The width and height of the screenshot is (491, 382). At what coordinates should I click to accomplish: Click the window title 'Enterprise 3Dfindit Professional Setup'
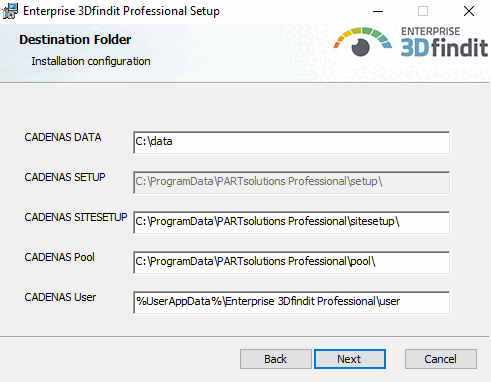click(121, 11)
